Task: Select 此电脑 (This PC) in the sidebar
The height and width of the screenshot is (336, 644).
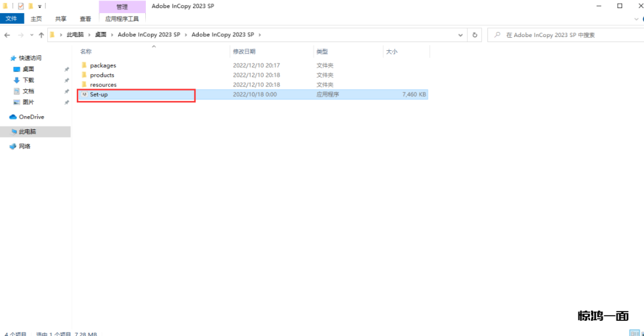Action: tap(27, 132)
